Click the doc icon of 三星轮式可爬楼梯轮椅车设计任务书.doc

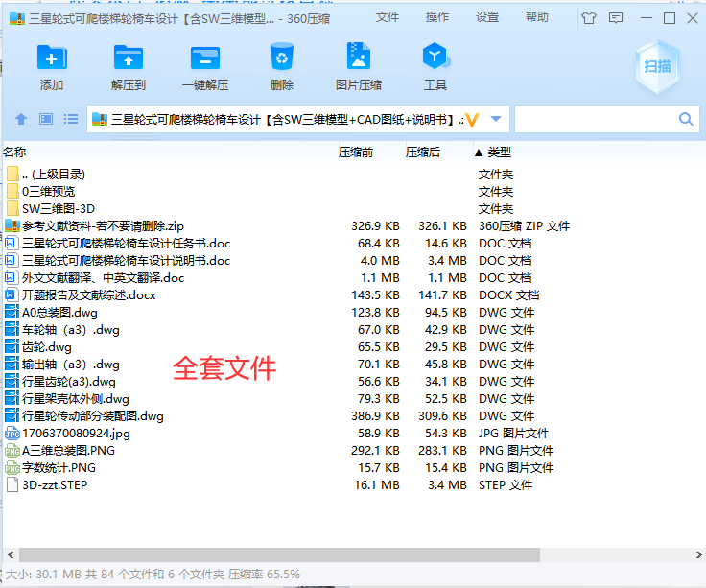11,243
